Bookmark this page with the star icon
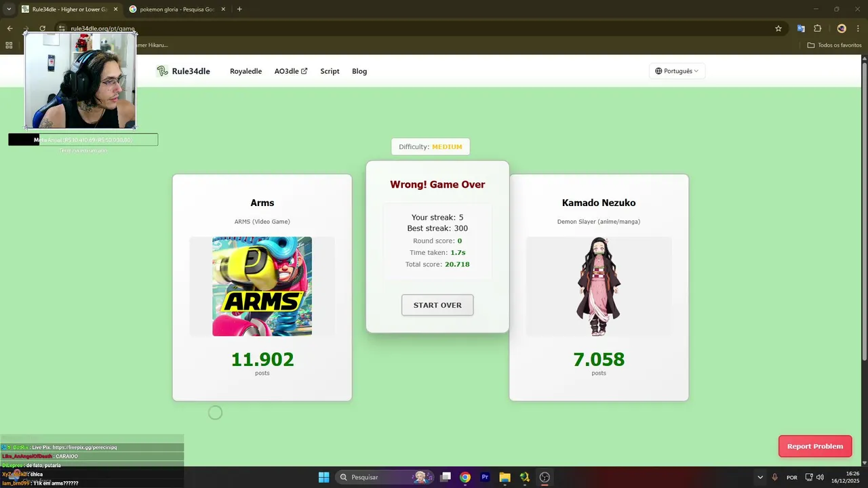 tap(778, 28)
